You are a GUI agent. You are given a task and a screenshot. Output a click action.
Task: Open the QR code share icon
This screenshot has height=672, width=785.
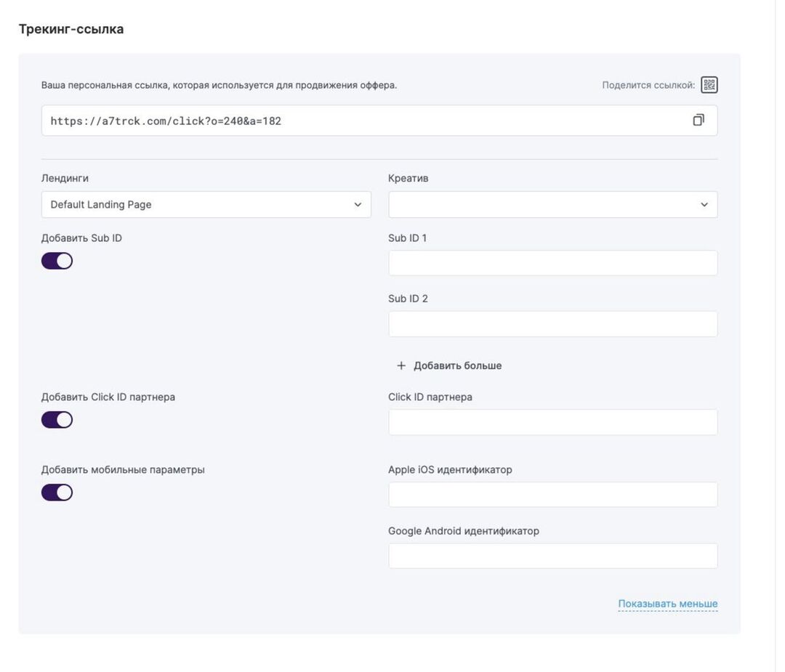(x=709, y=84)
